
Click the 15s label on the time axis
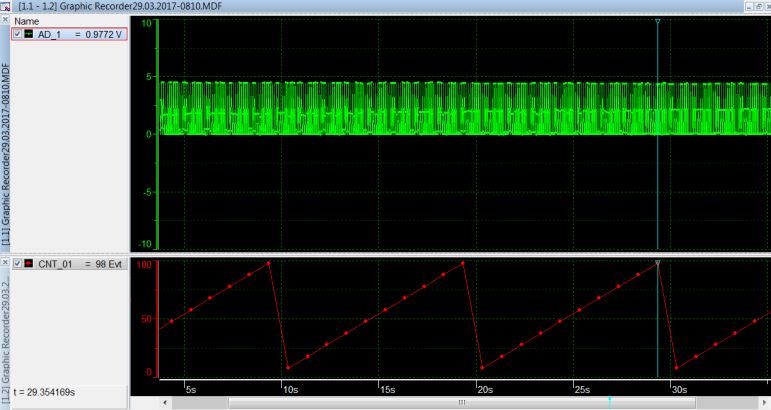coord(388,389)
